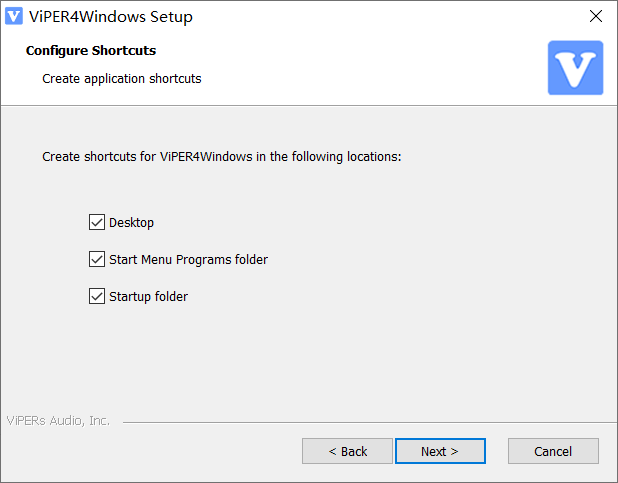Click the Create application shortcuts subtitle
This screenshot has width=618, height=483.
(x=122, y=79)
